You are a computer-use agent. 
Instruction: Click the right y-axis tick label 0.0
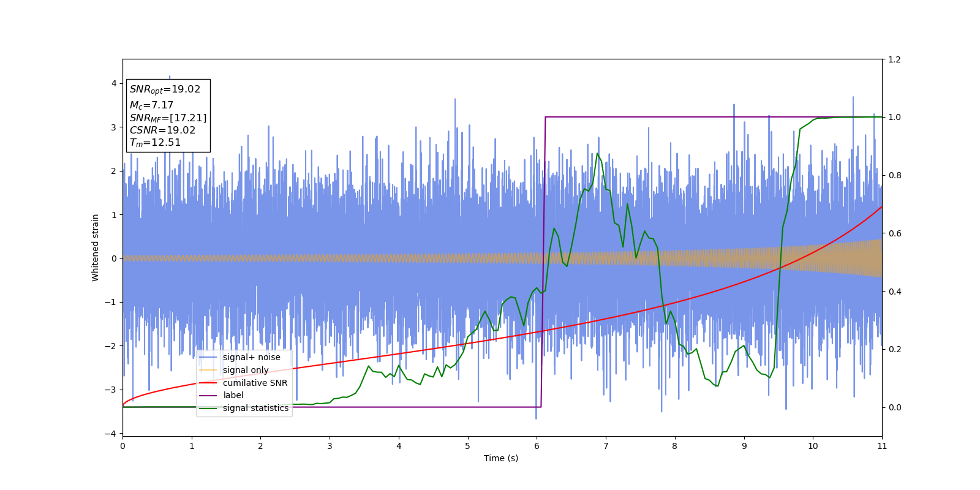pos(894,407)
